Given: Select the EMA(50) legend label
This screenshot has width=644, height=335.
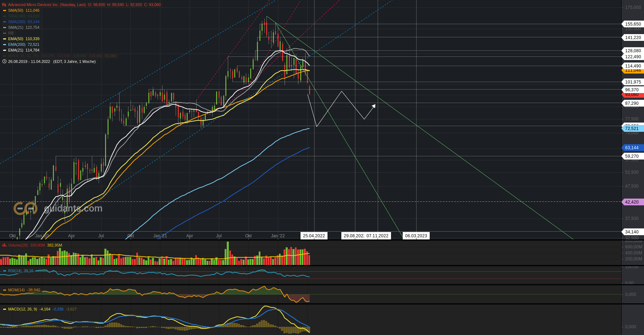Looking at the screenshot, I should 16,39.
